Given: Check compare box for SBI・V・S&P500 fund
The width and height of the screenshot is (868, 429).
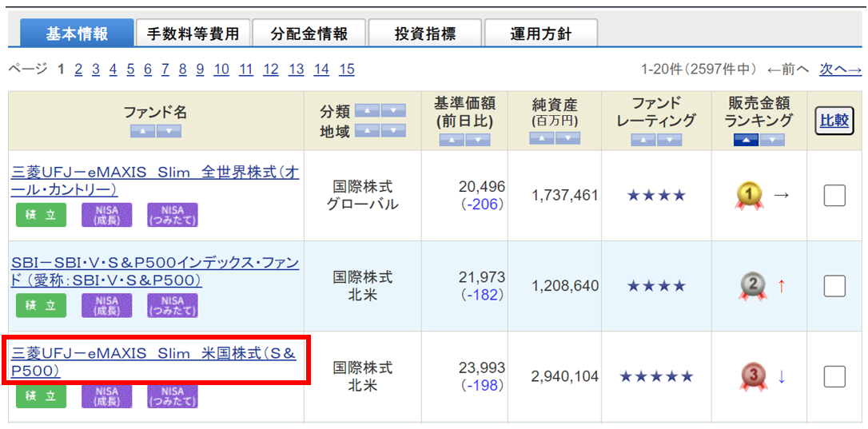Looking at the screenshot, I should (834, 286).
